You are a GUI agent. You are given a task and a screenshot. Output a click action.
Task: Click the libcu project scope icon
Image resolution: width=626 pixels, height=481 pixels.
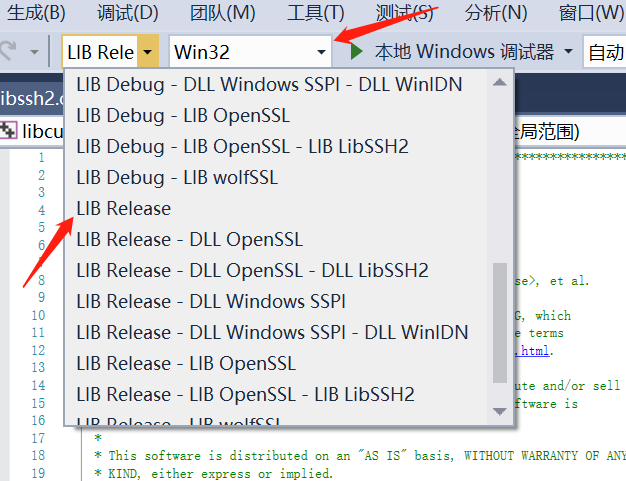8,131
